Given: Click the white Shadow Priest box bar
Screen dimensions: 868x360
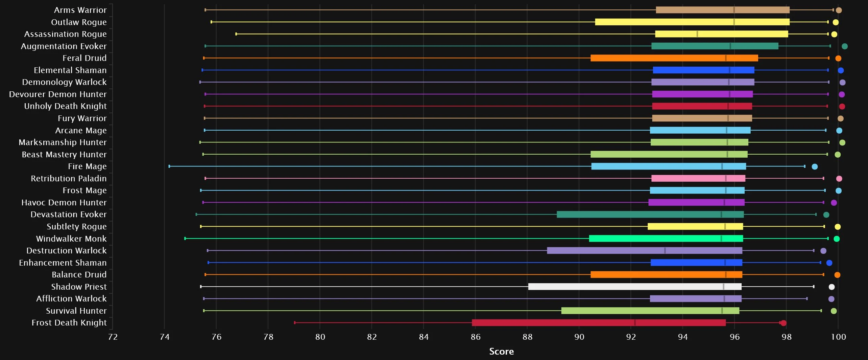Looking at the screenshot, I should (x=634, y=287).
